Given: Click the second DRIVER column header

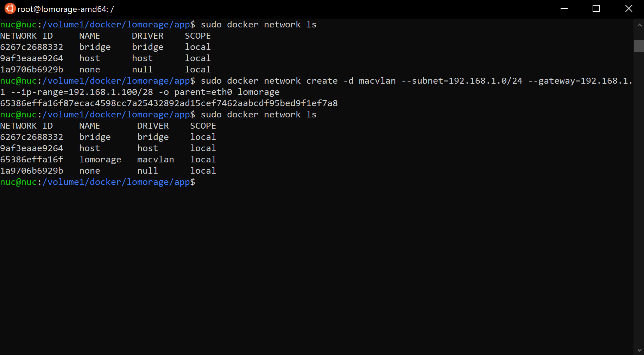Looking at the screenshot, I should click(153, 126).
